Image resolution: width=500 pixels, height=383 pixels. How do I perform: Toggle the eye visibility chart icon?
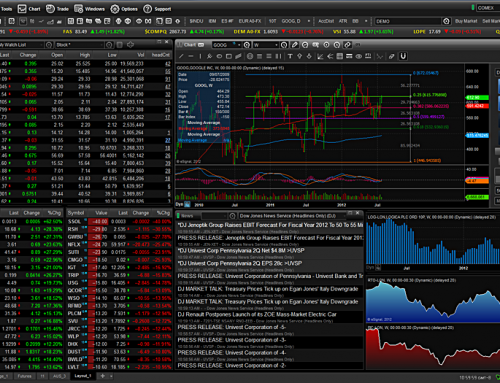(x=359, y=56)
